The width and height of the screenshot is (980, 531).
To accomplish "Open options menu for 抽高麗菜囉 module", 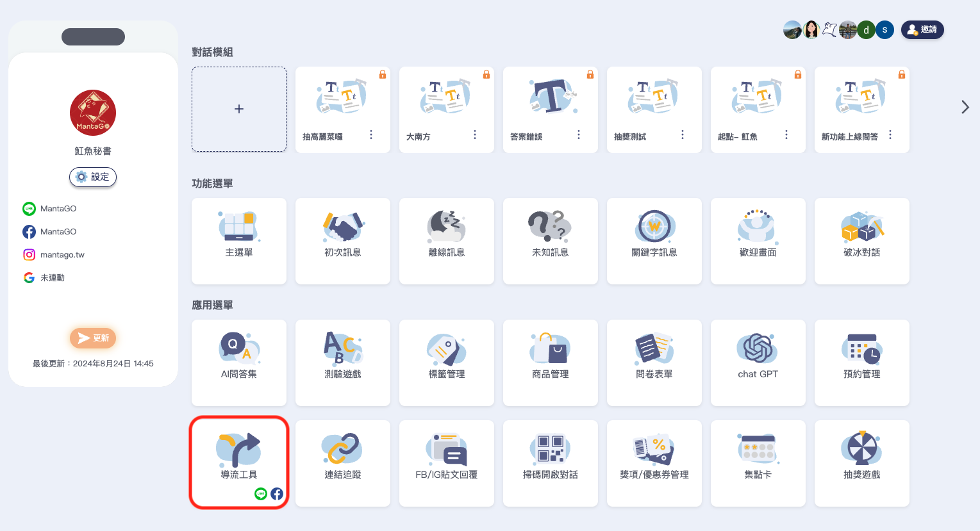I will (x=371, y=135).
